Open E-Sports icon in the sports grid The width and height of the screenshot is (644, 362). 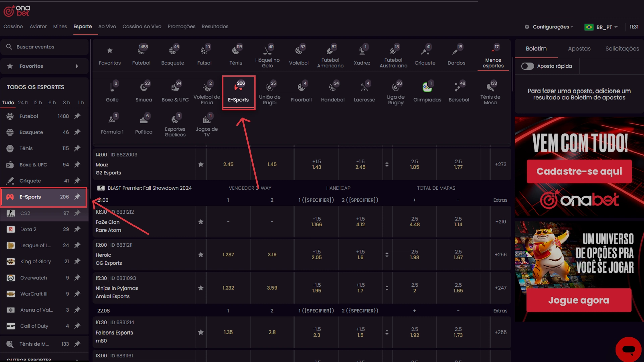point(238,93)
